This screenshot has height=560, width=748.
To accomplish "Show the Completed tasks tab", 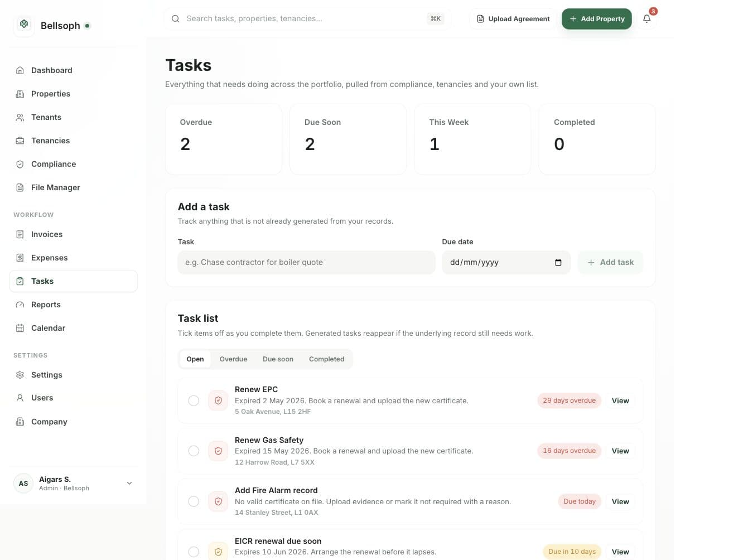I will [326, 359].
